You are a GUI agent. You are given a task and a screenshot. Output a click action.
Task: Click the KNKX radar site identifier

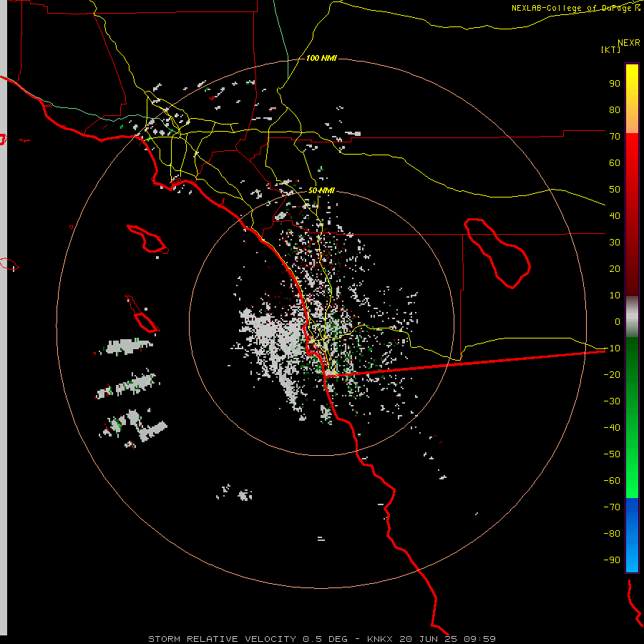[x=380, y=639]
